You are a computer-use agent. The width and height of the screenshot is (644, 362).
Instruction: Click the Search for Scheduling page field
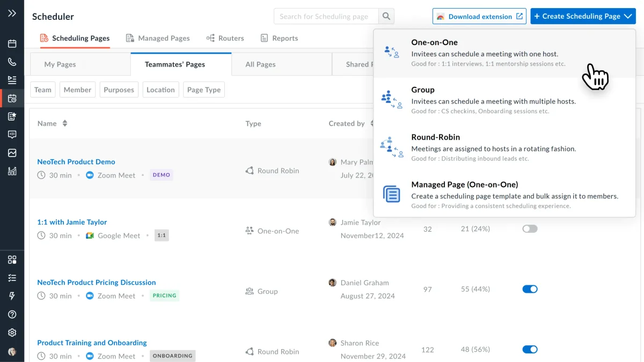pos(326,16)
